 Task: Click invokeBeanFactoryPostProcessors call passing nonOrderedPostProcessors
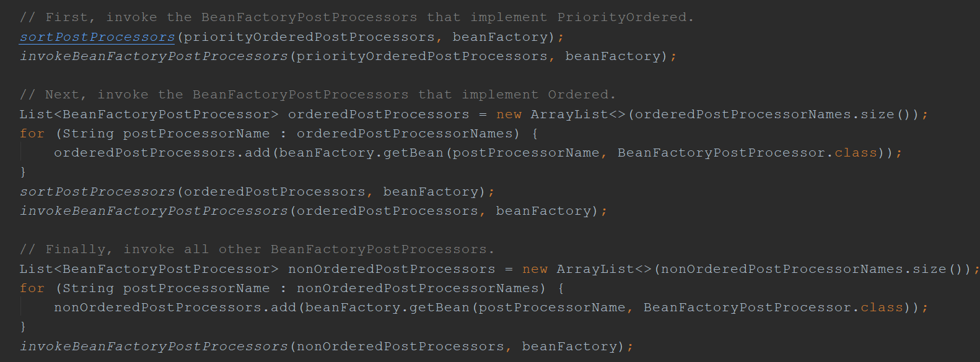point(154,347)
